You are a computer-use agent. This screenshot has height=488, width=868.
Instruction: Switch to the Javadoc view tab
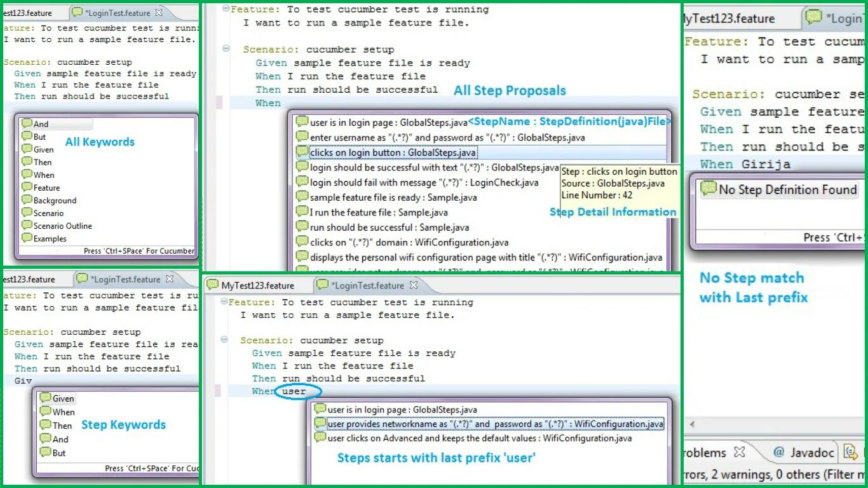[803, 452]
